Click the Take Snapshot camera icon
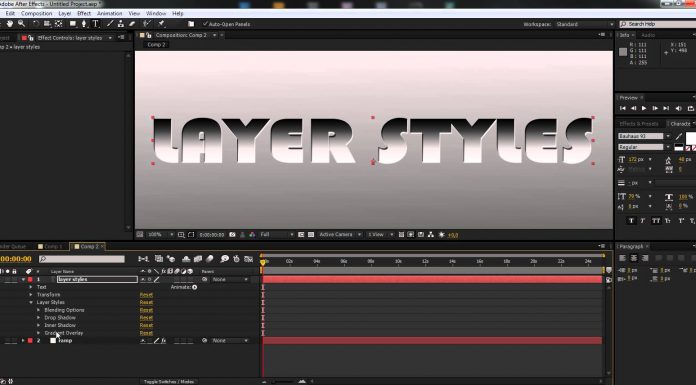The width and height of the screenshot is (696, 385). 232,234
